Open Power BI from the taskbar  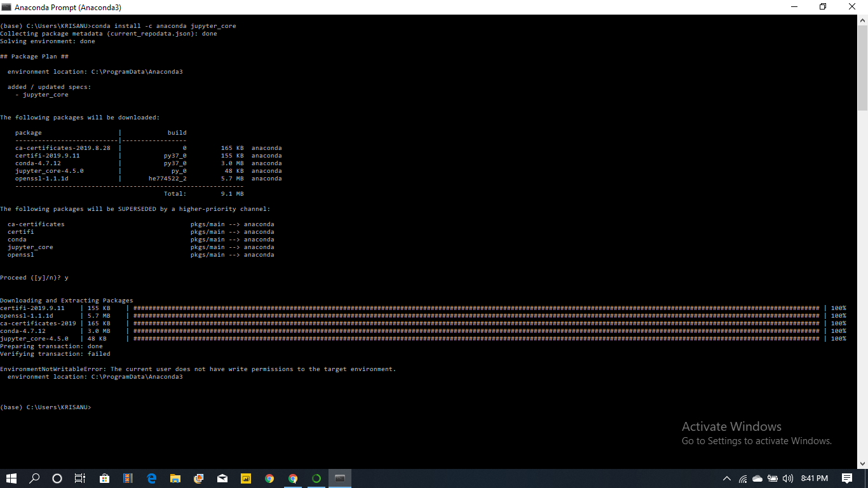click(246, 478)
